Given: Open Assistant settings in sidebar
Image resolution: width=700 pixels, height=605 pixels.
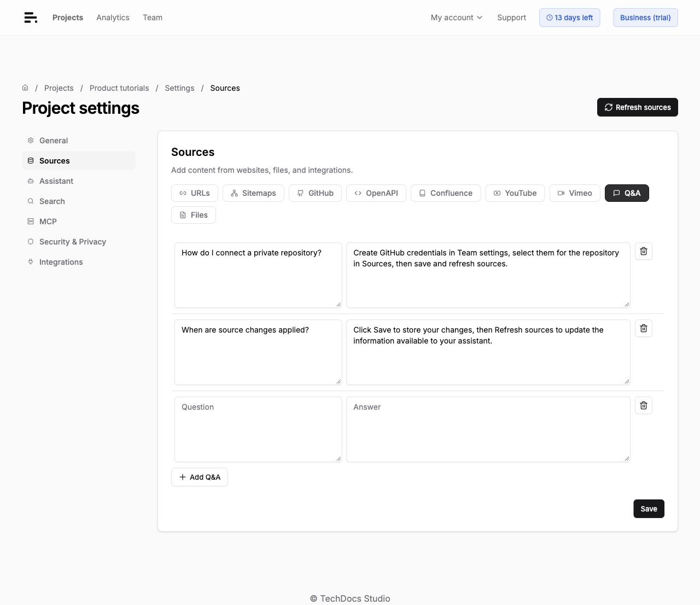Looking at the screenshot, I should coord(79,181).
